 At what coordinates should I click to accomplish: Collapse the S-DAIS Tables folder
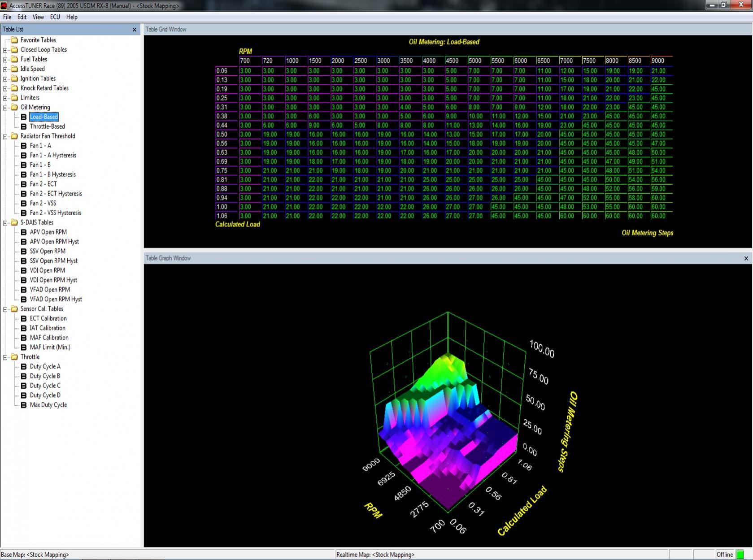click(5, 223)
